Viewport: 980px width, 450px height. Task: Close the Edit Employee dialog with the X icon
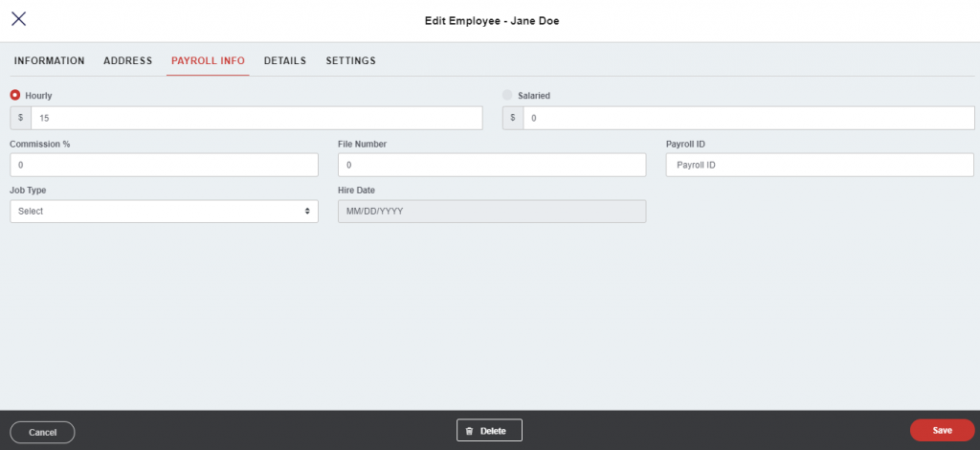pyautogui.click(x=19, y=19)
